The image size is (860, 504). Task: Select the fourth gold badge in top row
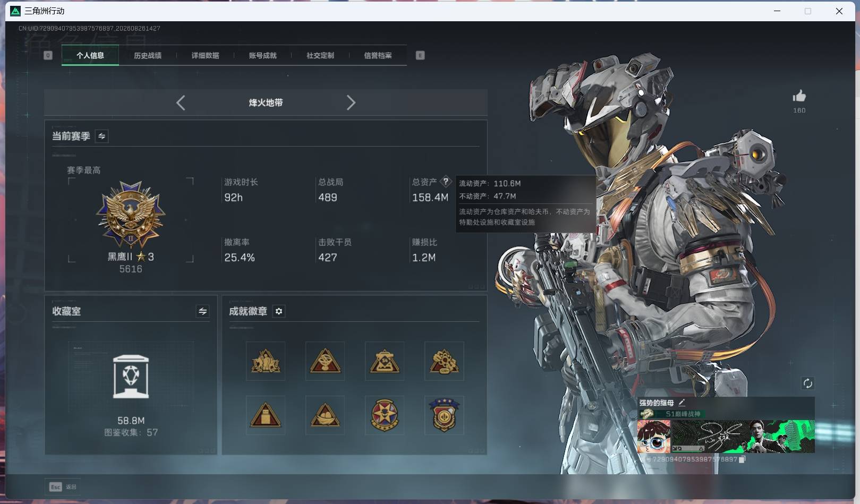coord(444,361)
